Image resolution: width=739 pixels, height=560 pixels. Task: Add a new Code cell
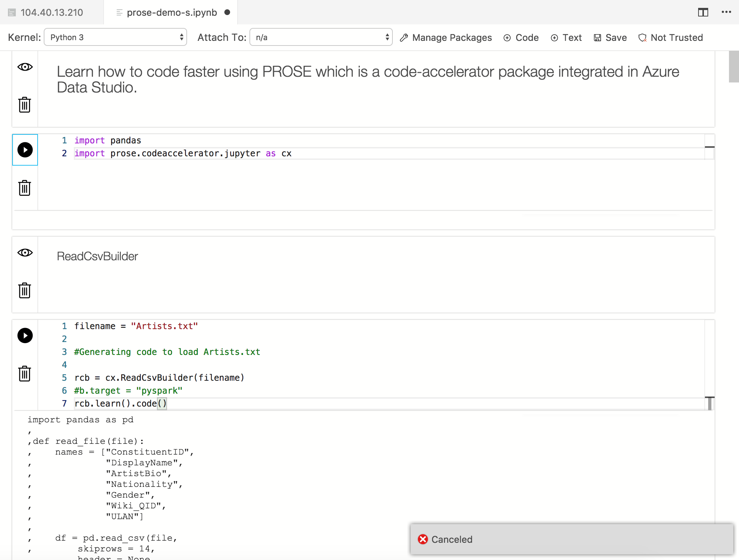pos(521,37)
